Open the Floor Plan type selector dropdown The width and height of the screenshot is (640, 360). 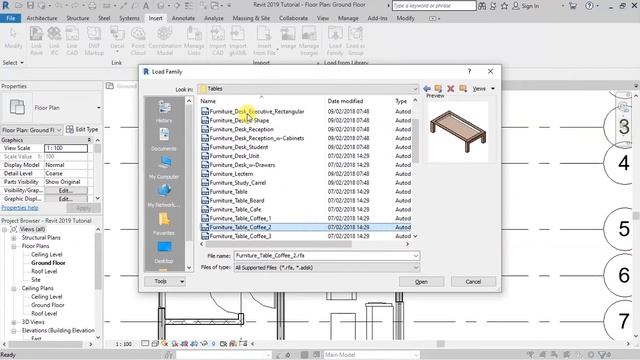coord(98,108)
